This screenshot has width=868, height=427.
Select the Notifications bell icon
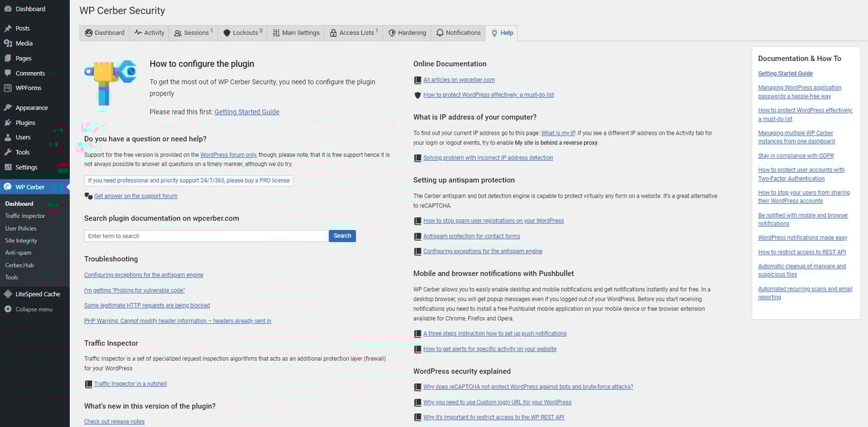[x=440, y=32]
